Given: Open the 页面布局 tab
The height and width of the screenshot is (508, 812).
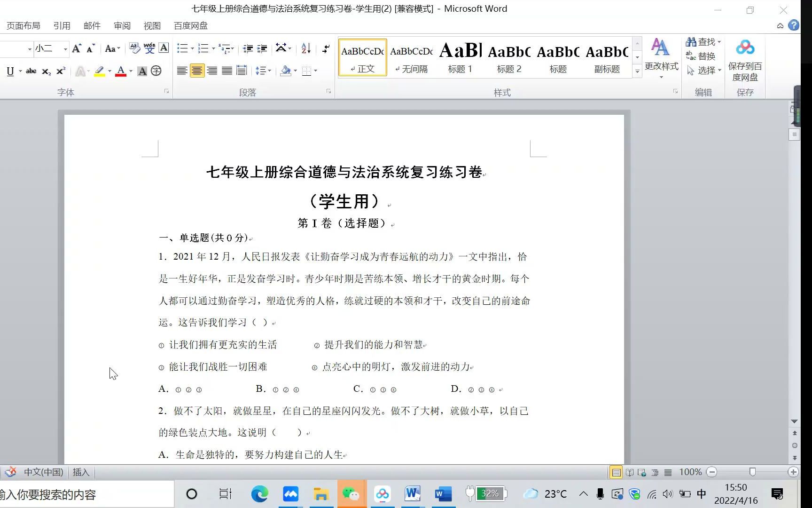Looking at the screenshot, I should (23, 26).
